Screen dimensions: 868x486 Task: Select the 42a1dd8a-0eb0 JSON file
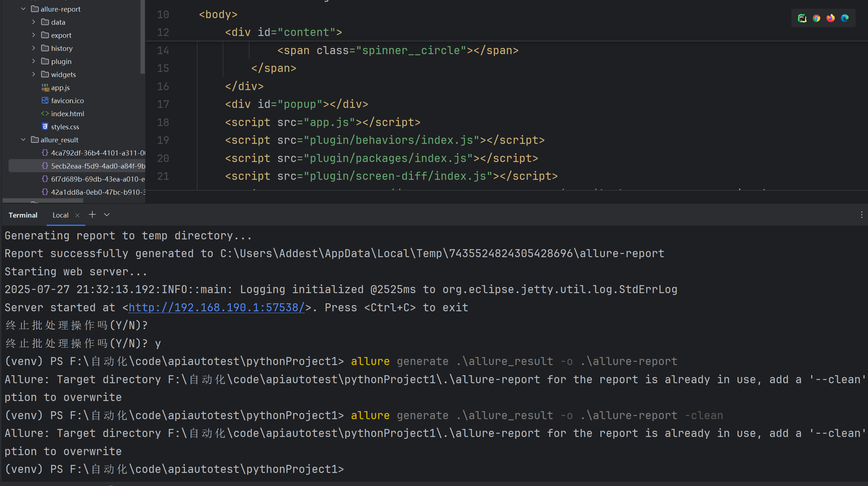pyautogui.click(x=98, y=192)
